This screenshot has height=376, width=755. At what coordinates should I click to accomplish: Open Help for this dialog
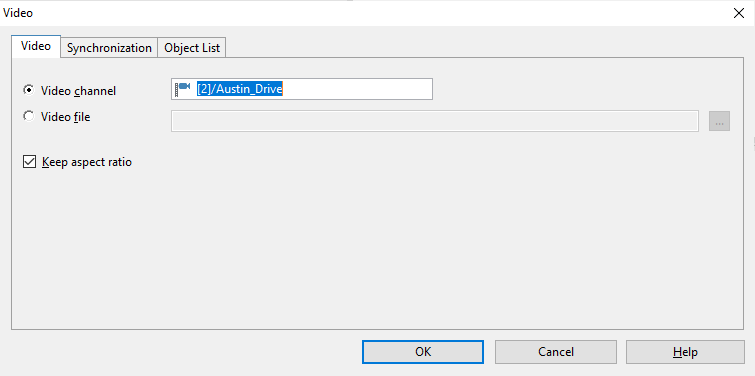coord(685,352)
